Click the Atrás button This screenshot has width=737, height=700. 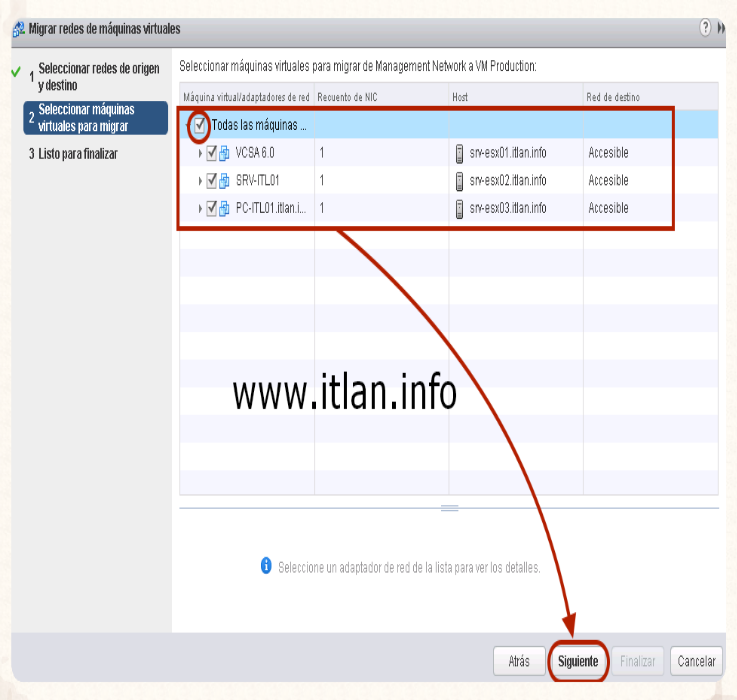pos(519,661)
